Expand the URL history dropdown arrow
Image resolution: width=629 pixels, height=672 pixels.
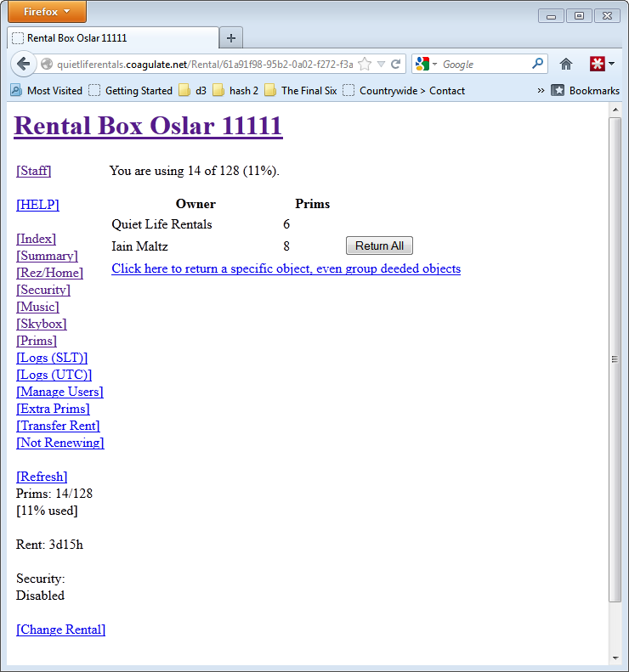click(x=381, y=65)
